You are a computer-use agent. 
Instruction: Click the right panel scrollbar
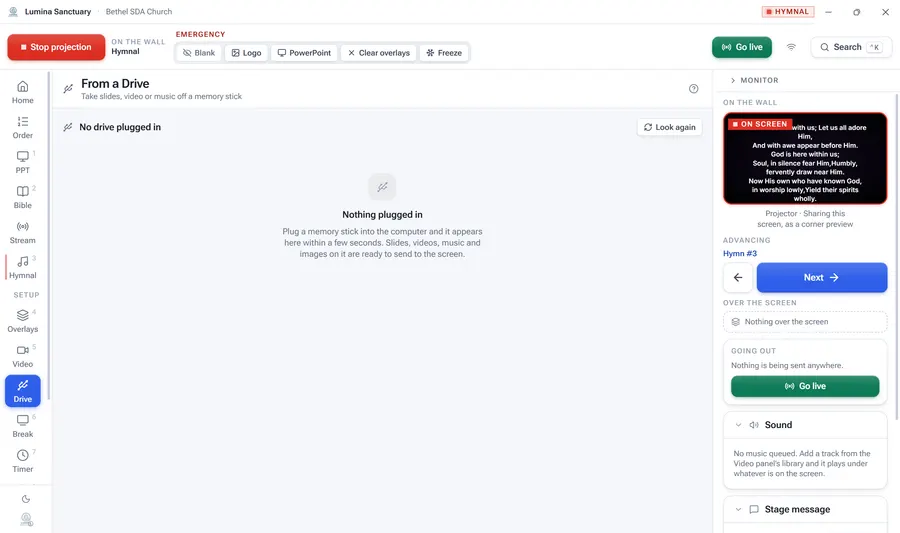(897, 256)
